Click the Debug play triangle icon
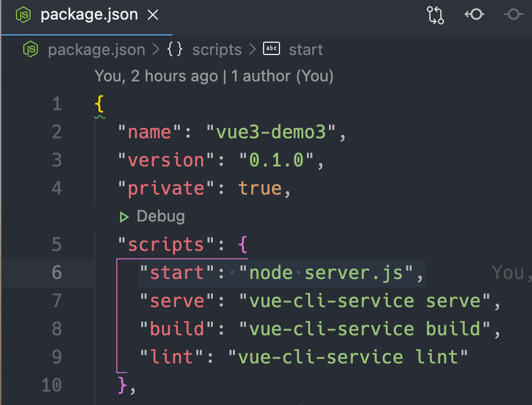532x405 pixels. coord(124,217)
